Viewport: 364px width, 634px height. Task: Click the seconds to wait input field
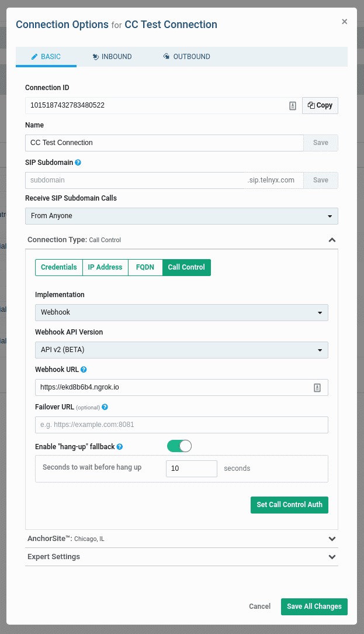click(x=191, y=468)
